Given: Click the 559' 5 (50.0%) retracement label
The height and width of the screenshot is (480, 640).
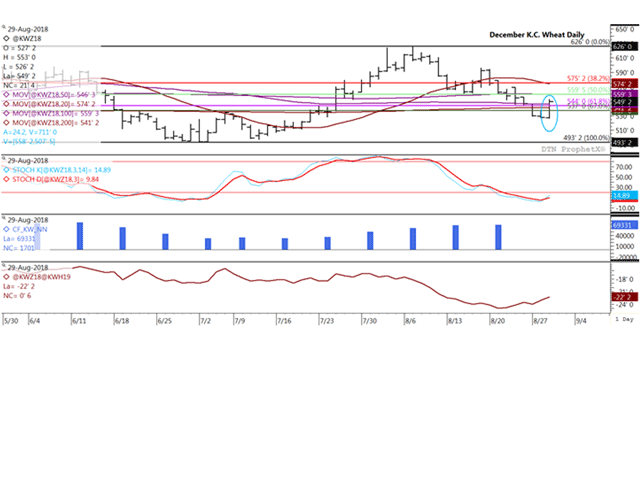Looking at the screenshot, I should [588, 90].
